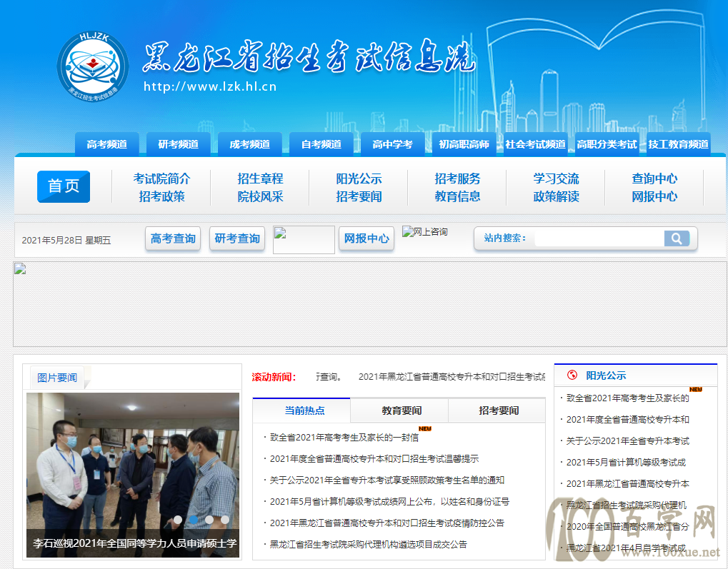Select the first carousel dot indicator
Image resolution: width=728 pixels, height=569 pixels.
[x=178, y=520]
